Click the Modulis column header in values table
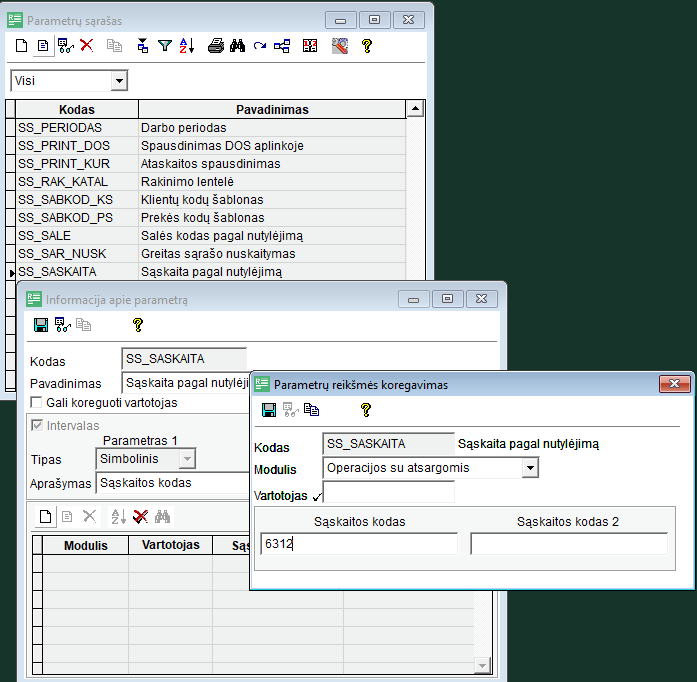 (86, 546)
